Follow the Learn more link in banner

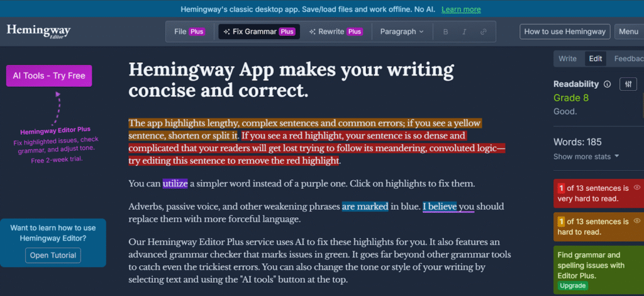pyautogui.click(x=461, y=9)
